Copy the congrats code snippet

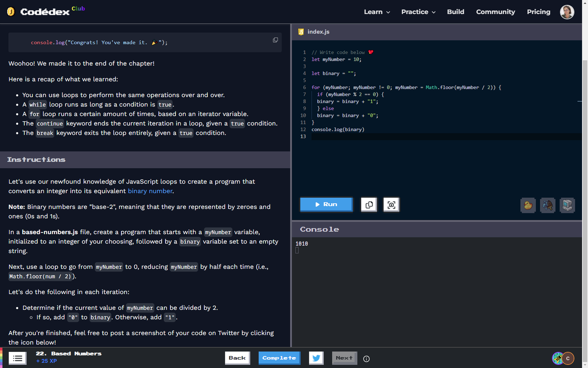pos(275,40)
